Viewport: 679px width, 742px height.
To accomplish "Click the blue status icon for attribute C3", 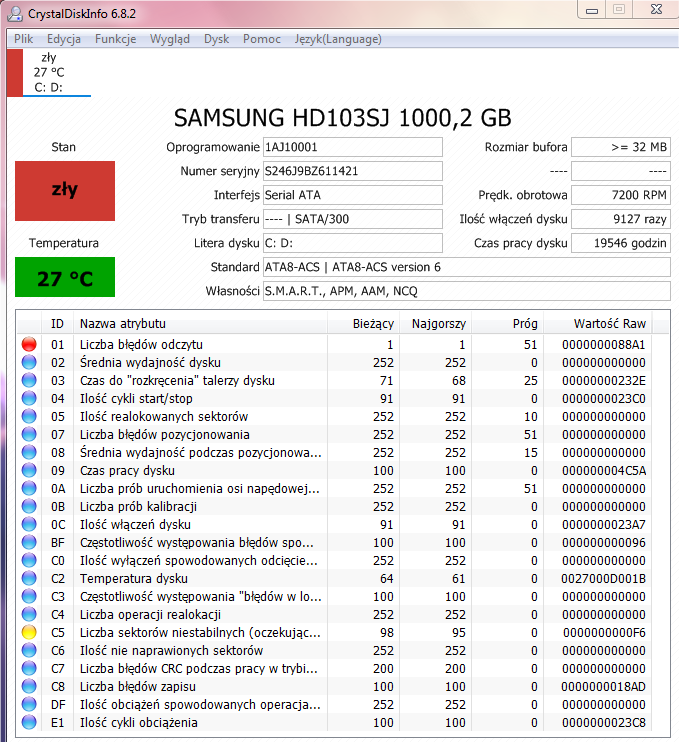I will click(29, 596).
